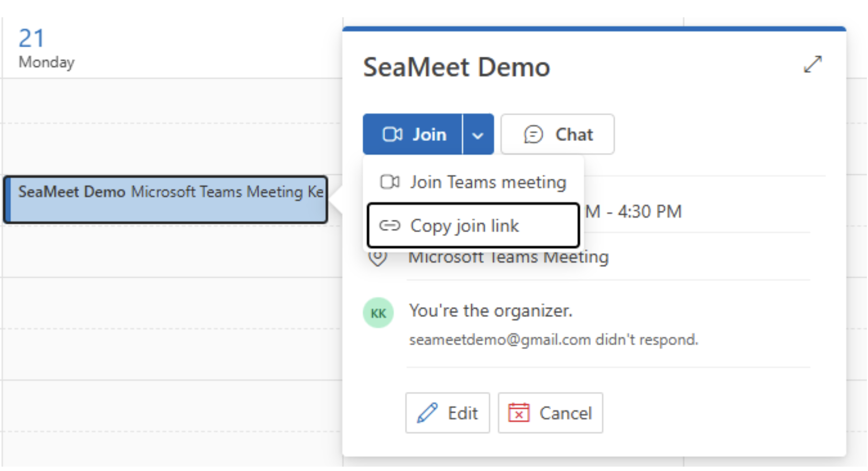Image resolution: width=868 pixels, height=471 pixels.
Task: Click the KK organizer avatar
Action: [x=378, y=313]
